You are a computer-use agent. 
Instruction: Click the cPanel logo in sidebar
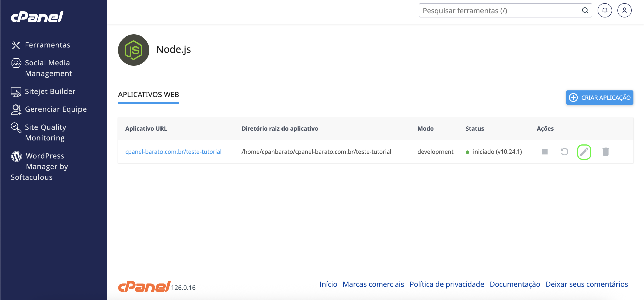pos(37,17)
